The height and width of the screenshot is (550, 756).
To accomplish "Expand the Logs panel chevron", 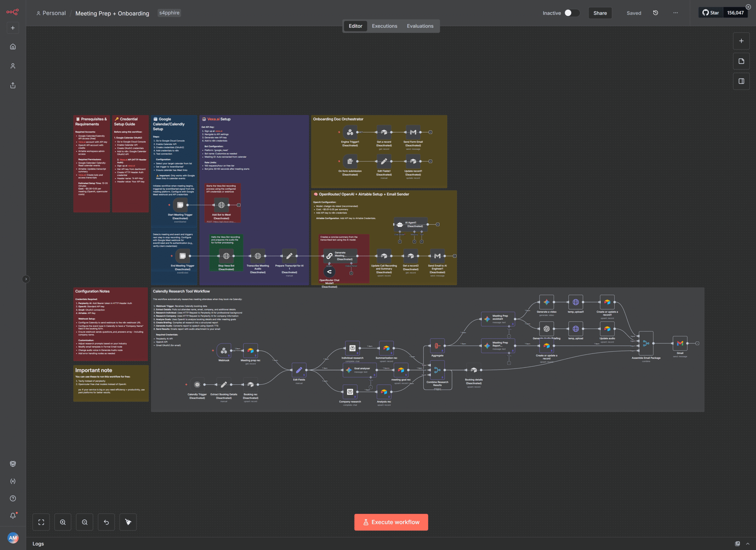I will click(x=747, y=544).
